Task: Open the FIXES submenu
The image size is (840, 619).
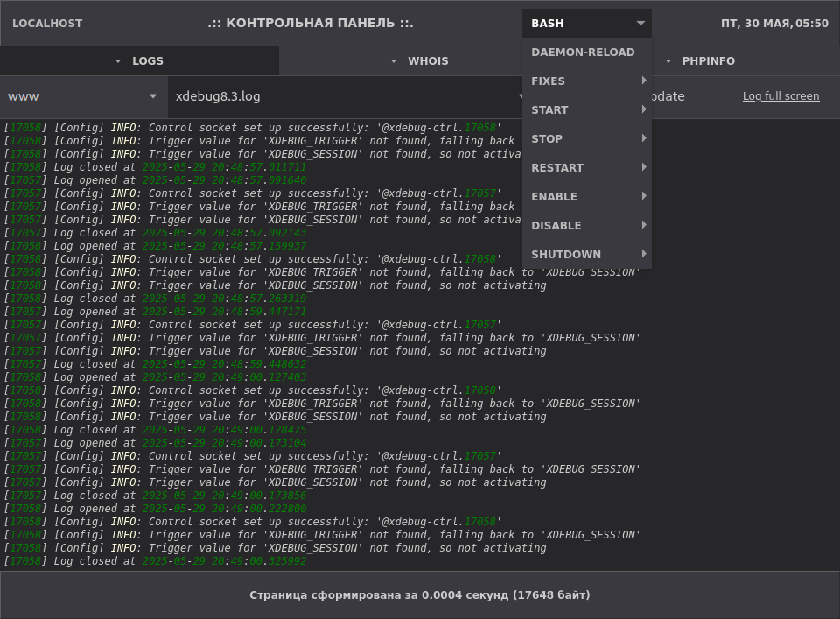Action: (586, 81)
